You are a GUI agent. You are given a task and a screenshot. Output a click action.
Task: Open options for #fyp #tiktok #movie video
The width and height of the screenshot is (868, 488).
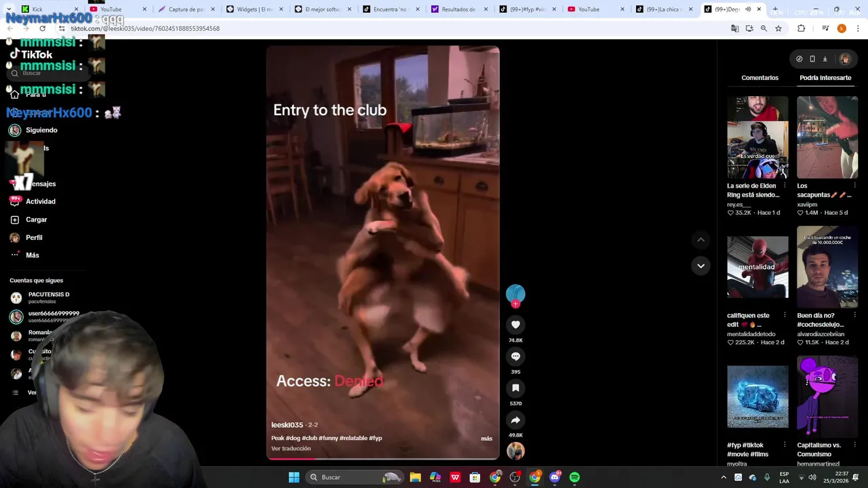coord(785,445)
